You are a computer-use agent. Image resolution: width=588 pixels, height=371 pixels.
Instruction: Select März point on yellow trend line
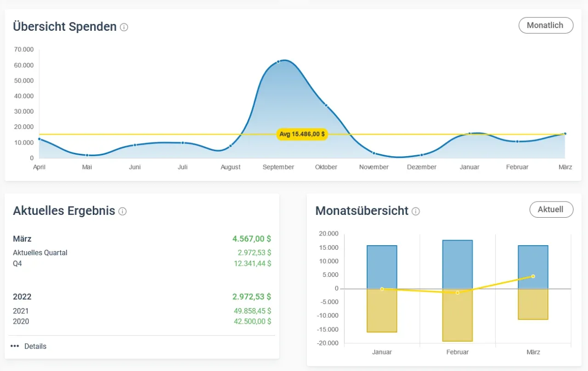533,276
